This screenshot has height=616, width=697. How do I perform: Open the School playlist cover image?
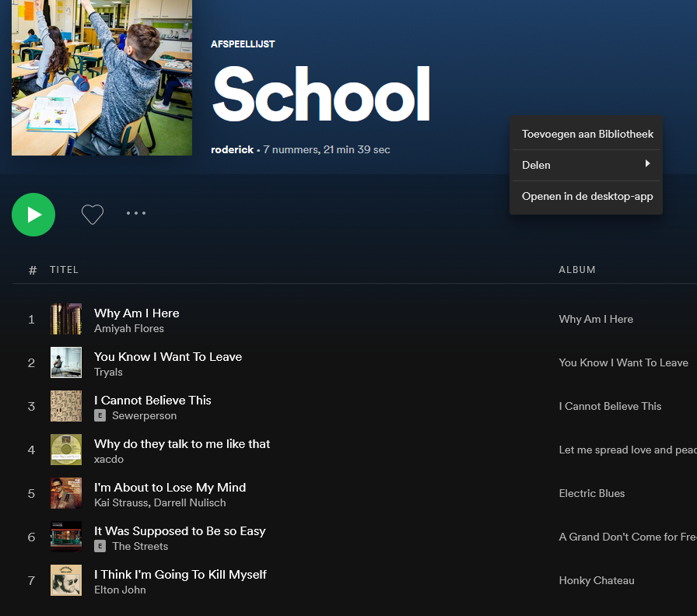click(x=102, y=78)
